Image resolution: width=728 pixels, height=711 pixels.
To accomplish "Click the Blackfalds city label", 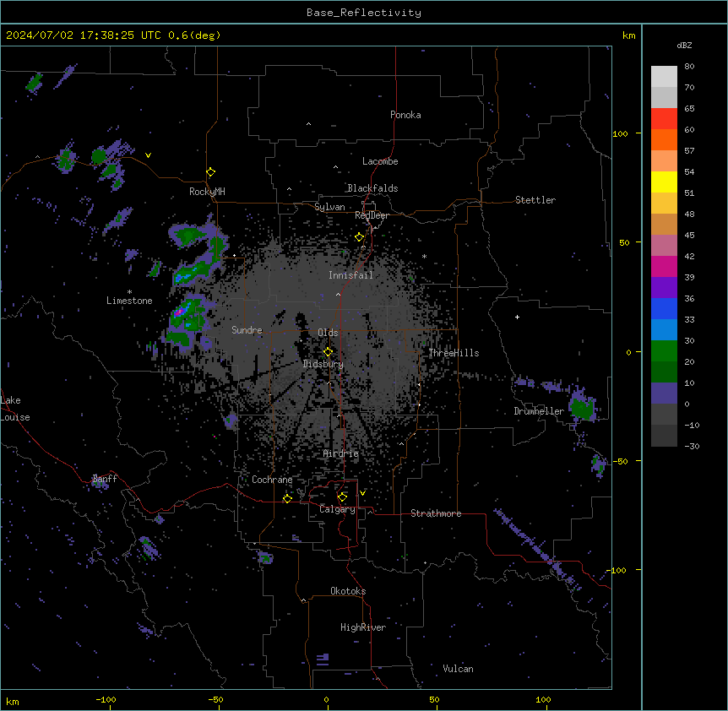I will (x=372, y=188).
